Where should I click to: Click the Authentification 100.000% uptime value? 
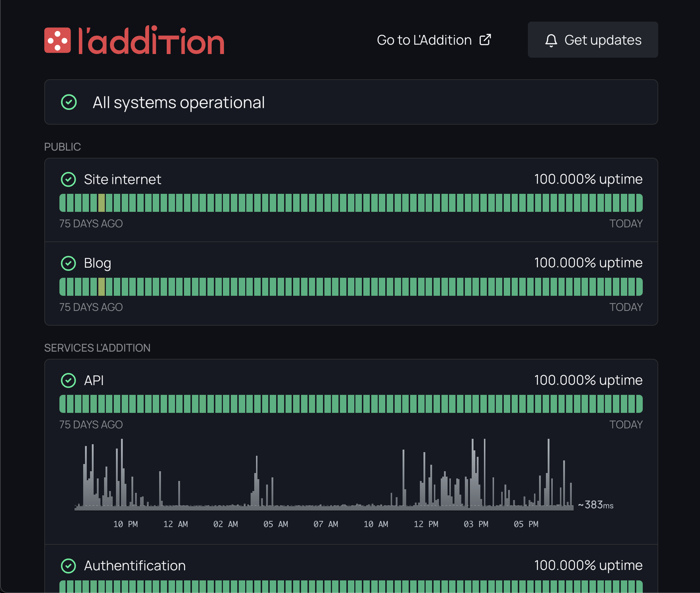tap(588, 565)
